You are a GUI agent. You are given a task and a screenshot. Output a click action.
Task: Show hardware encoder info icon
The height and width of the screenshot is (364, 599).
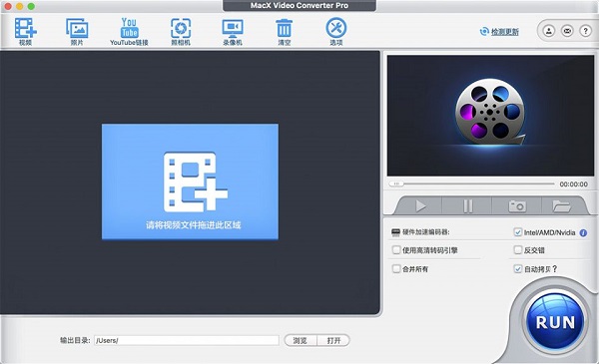coord(583,232)
